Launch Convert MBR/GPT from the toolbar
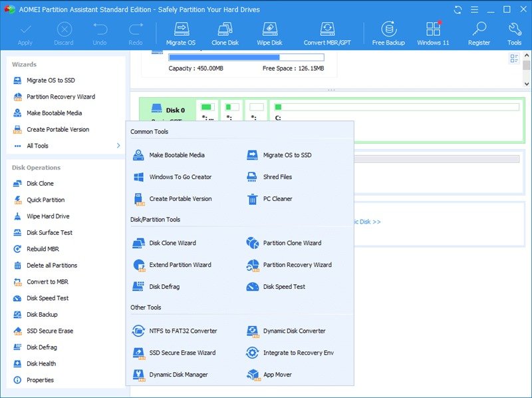Image resolution: width=532 pixels, height=398 pixels. tap(327, 34)
